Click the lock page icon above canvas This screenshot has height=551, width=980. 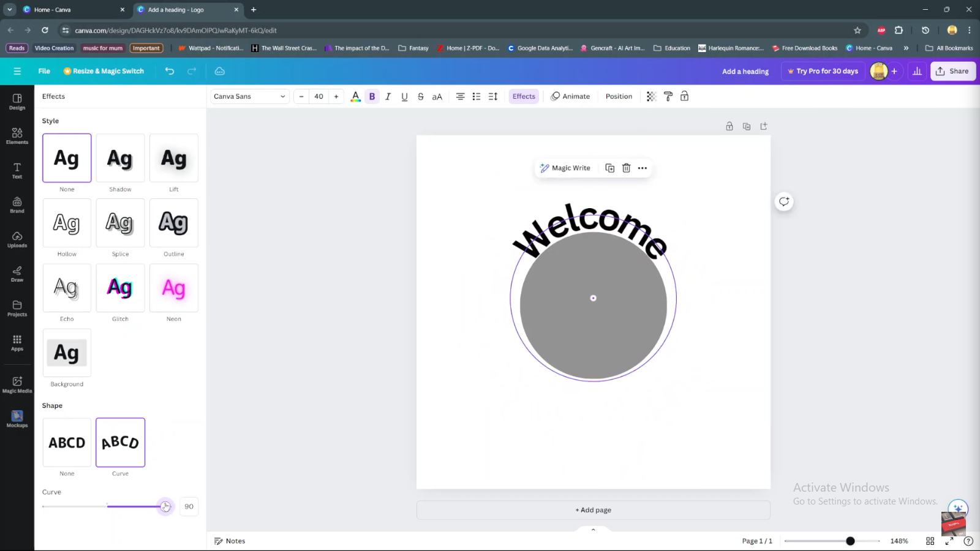pos(729,126)
